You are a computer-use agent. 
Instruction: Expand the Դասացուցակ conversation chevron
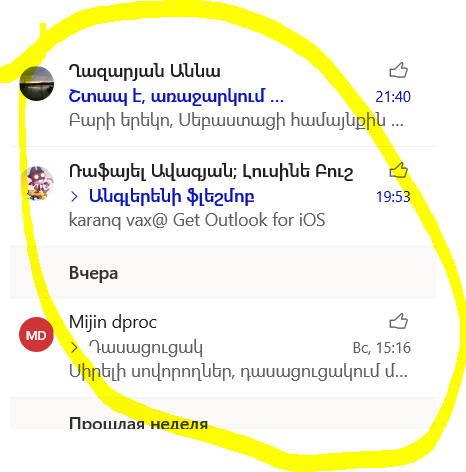74,348
